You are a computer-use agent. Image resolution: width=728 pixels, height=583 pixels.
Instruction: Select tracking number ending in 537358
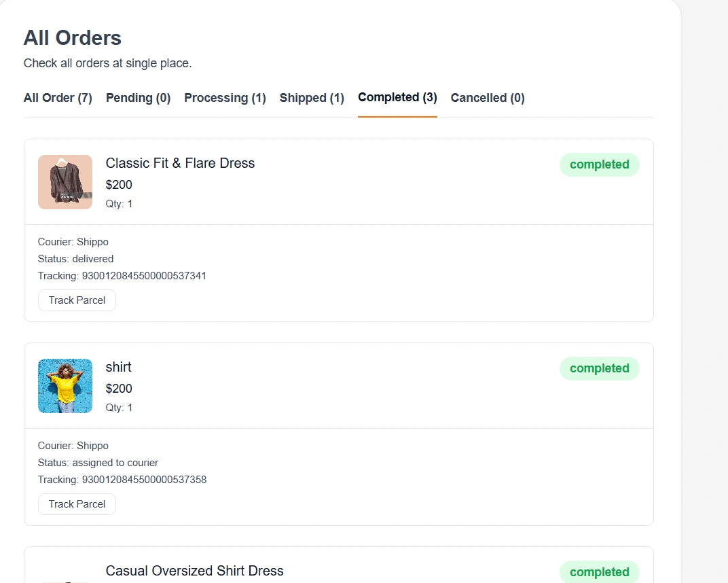(x=145, y=480)
